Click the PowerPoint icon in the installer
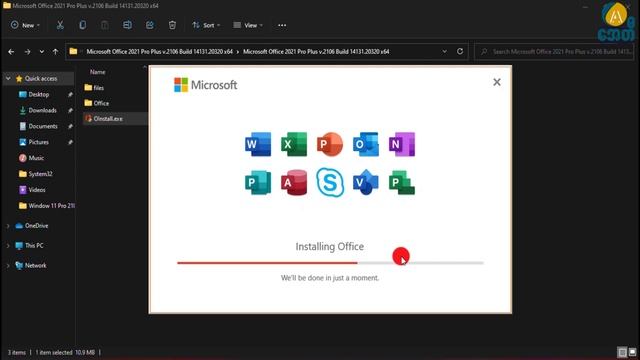 point(330,144)
